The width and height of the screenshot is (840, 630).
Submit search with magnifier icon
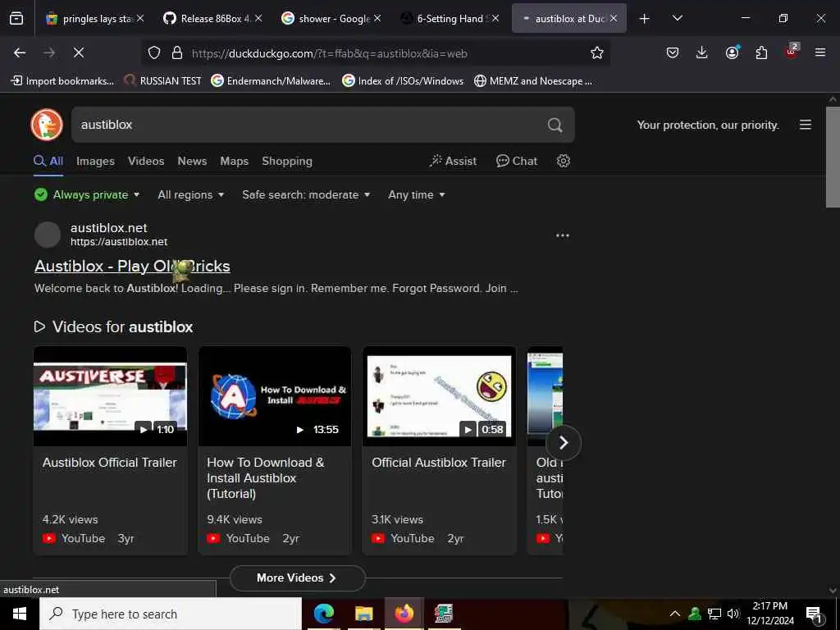pyautogui.click(x=555, y=125)
